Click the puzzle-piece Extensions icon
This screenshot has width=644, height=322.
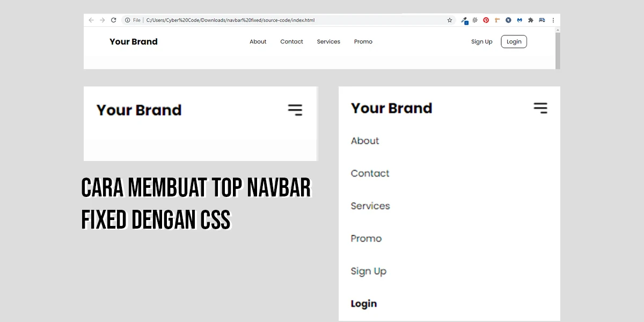[x=531, y=20]
